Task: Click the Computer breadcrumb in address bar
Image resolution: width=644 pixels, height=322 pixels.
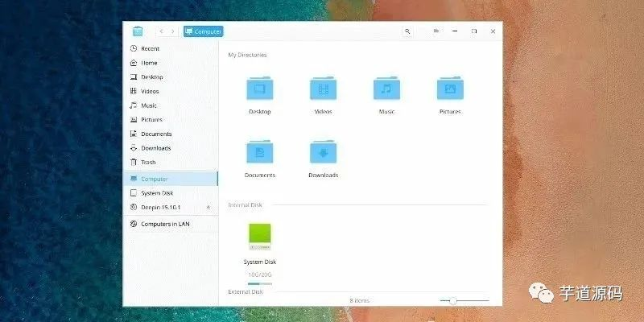Action: point(204,31)
